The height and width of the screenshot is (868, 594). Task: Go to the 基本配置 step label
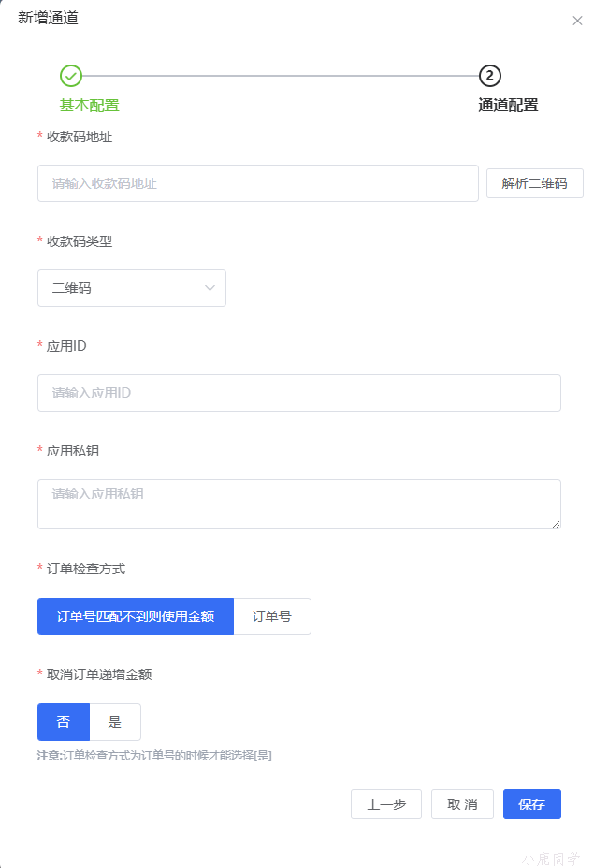coord(90,106)
